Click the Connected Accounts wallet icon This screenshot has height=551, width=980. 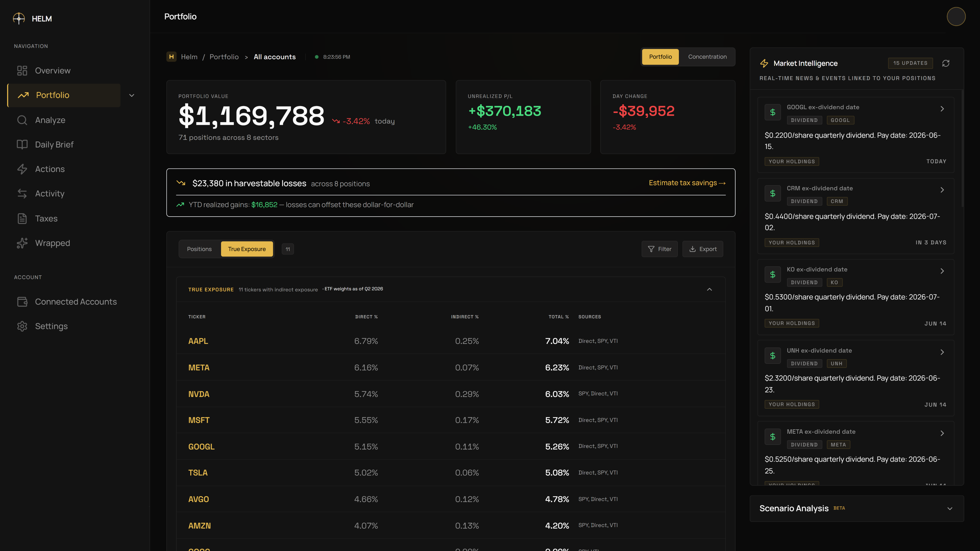point(22,301)
